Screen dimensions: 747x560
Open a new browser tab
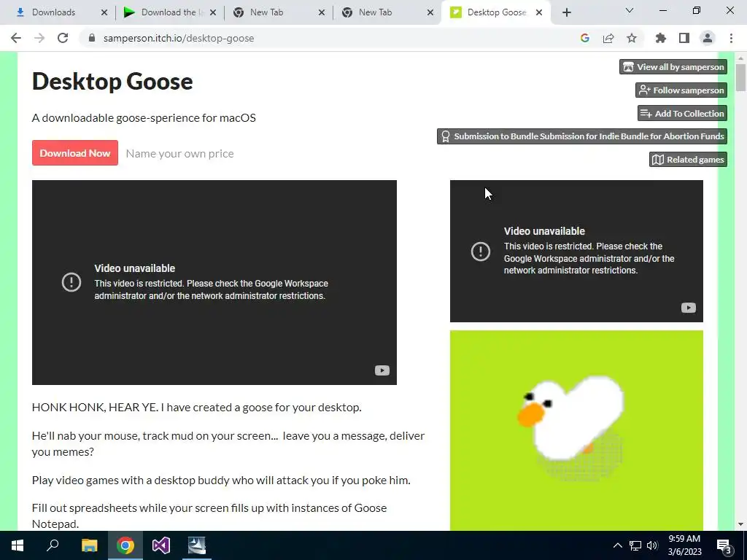tap(566, 12)
